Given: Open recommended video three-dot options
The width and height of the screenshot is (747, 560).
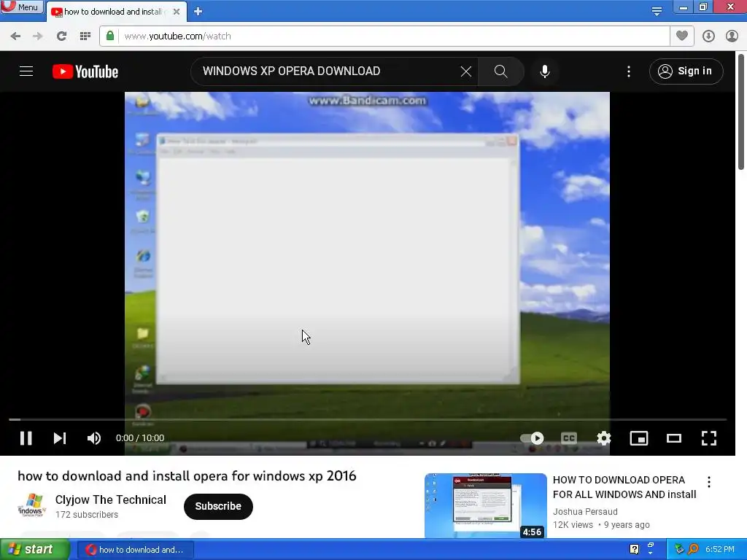Looking at the screenshot, I should [709, 482].
